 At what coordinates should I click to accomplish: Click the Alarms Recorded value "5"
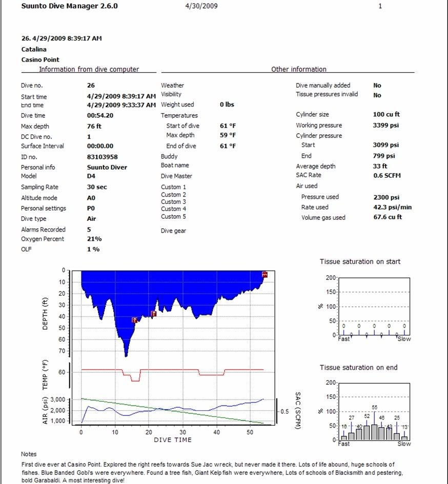coord(89,229)
